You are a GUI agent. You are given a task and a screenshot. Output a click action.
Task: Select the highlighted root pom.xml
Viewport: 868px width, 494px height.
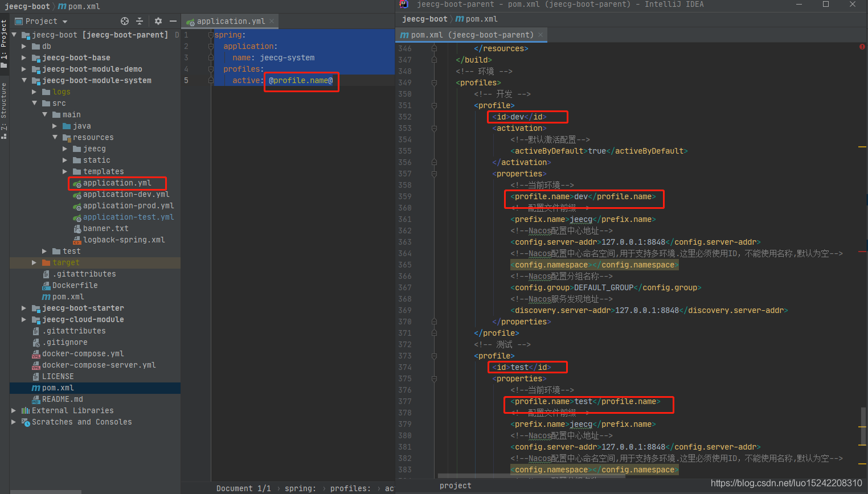pyautogui.click(x=52, y=388)
